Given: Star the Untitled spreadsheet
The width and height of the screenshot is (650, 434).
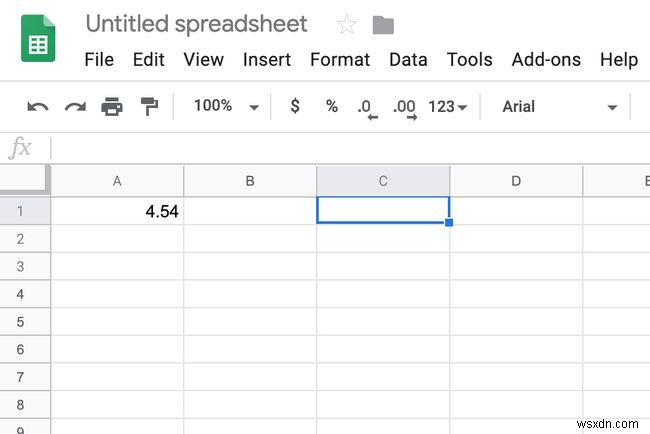Looking at the screenshot, I should click(x=346, y=25).
